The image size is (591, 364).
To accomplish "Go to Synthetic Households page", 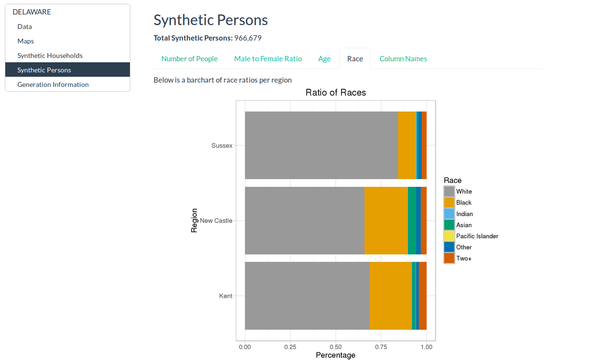I will tap(50, 56).
